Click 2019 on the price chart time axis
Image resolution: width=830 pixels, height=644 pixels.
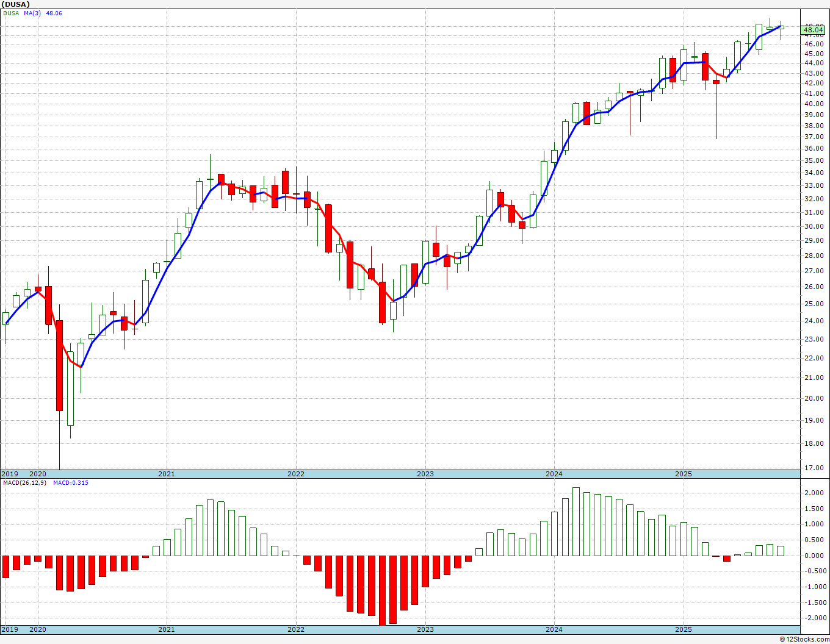9,474
